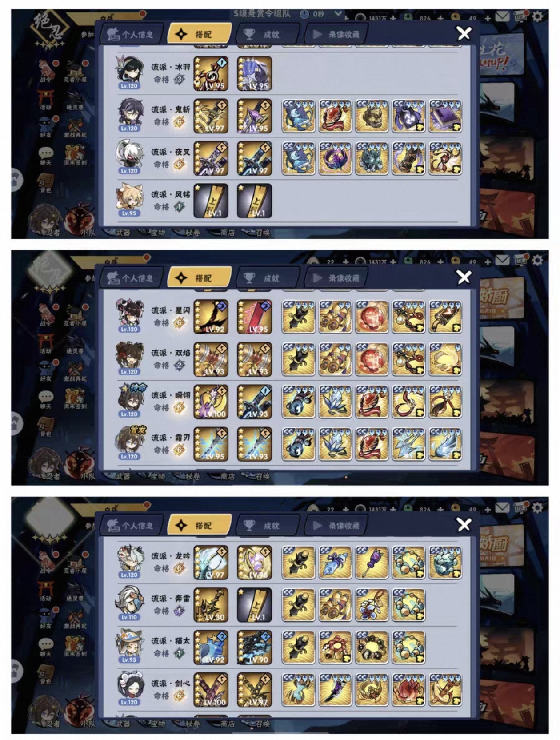Expand the S级悬赏令组队 dropdown chevron
Image resolution: width=560 pixels, height=740 pixels.
tap(338, 14)
